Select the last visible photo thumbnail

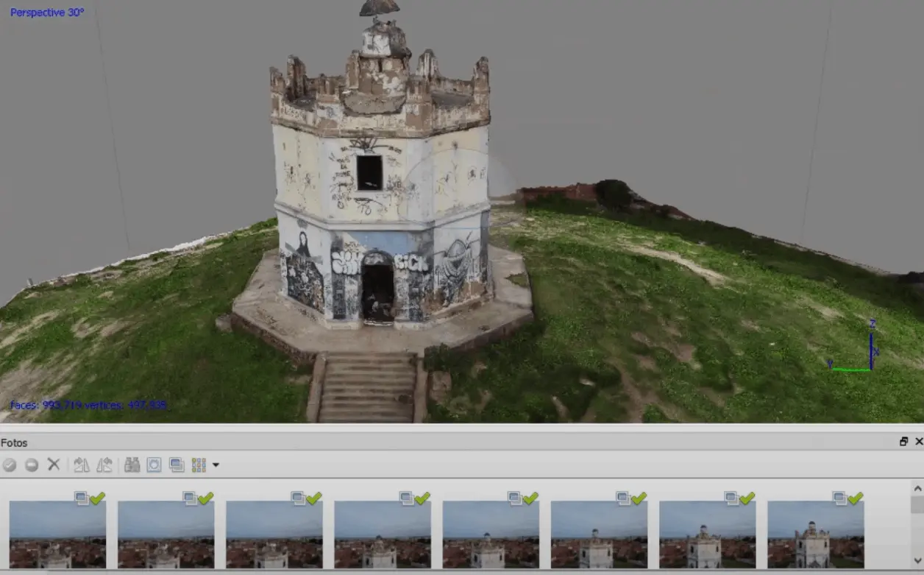[815, 535]
